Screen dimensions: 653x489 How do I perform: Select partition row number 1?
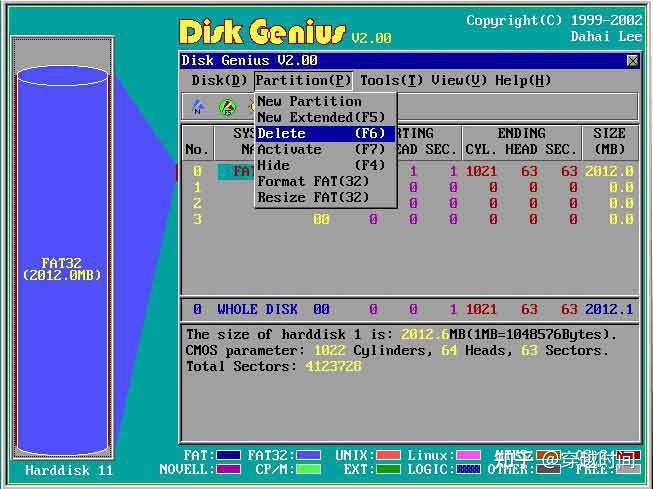point(197,187)
